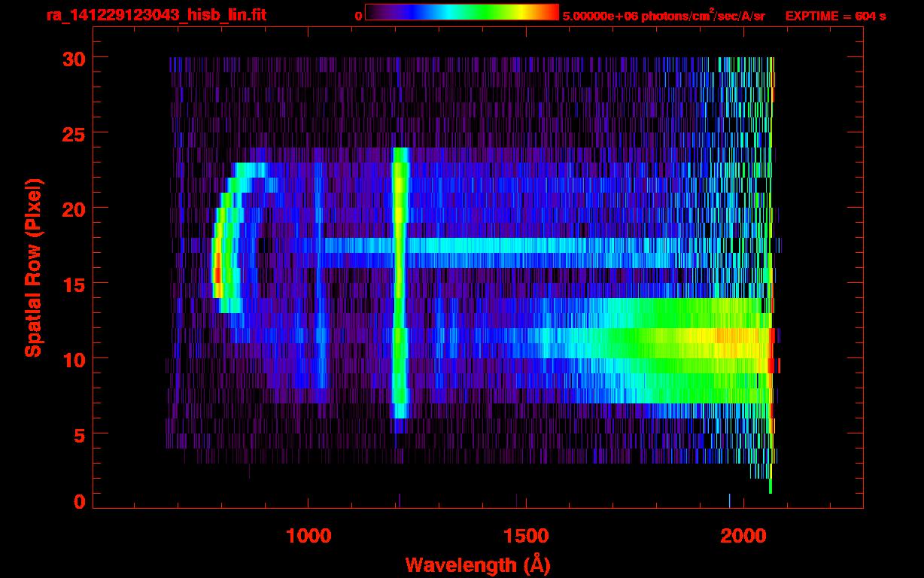Click the y-axis tick label 30
Image resolution: width=924 pixels, height=578 pixels.
pos(74,58)
